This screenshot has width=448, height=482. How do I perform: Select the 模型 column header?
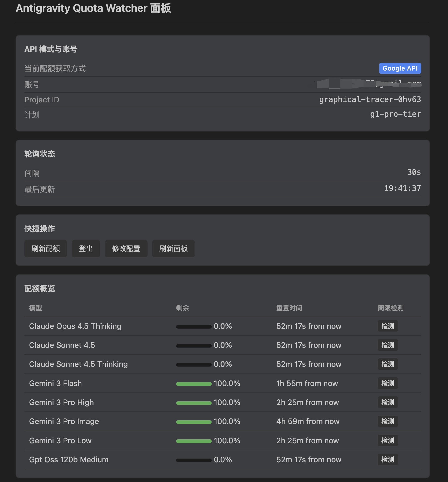click(x=35, y=308)
